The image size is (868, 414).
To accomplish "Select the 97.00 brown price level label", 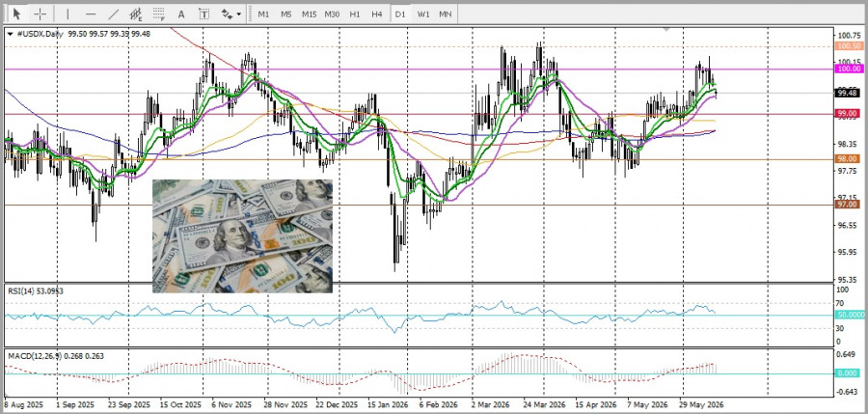I will click(848, 205).
